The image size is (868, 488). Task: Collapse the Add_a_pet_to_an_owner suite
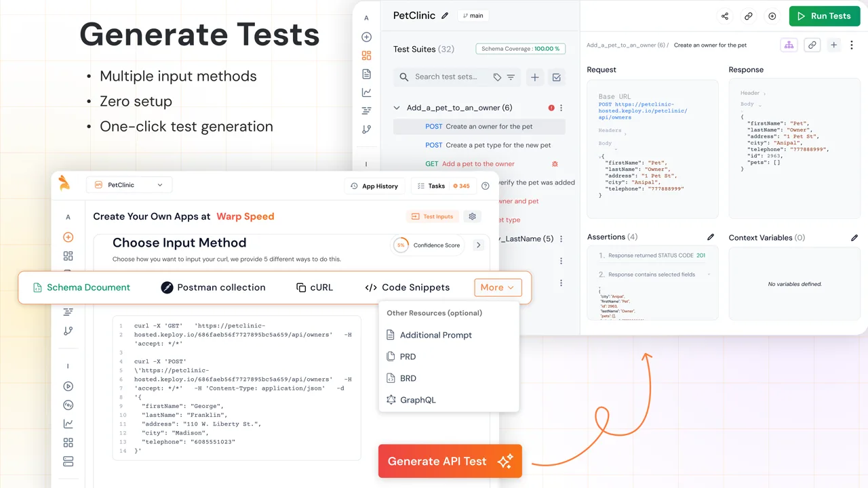tap(397, 108)
